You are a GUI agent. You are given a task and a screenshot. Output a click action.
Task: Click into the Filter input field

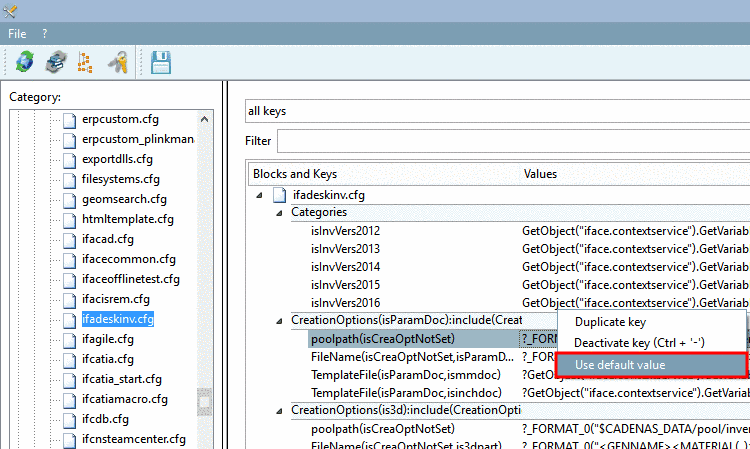click(514, 141)
